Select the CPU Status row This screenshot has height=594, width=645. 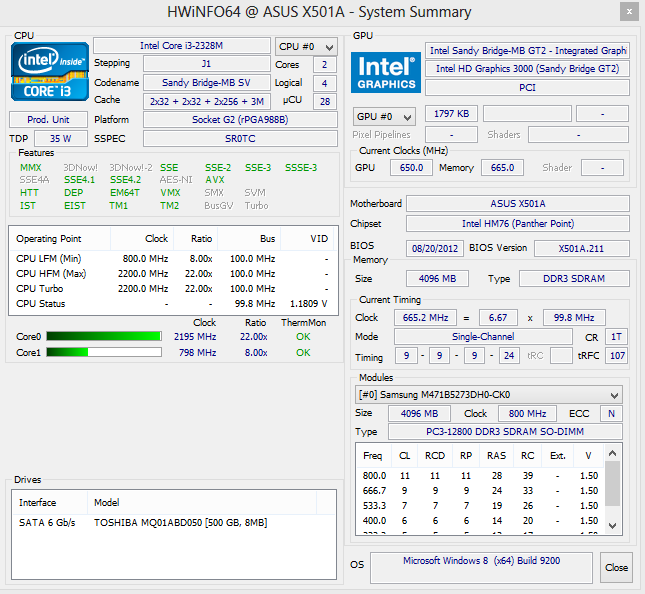pos(173,304)
